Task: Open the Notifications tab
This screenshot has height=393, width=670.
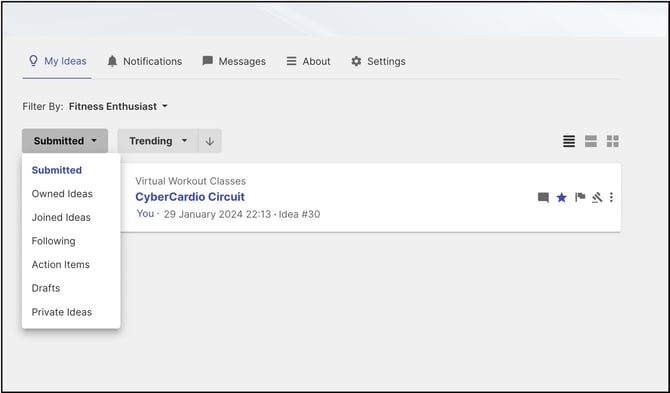Action: (144, 61)
